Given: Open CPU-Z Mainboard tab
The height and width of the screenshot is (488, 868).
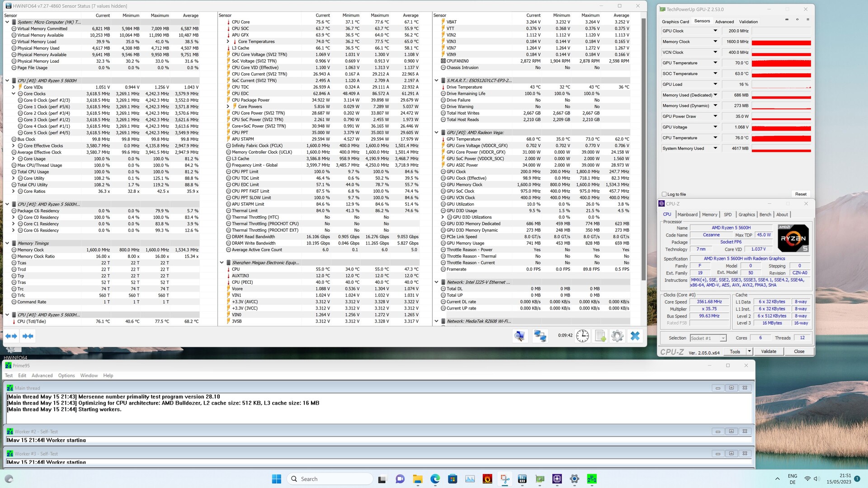Looking at the screenshot, I should [x=687, y=215].
